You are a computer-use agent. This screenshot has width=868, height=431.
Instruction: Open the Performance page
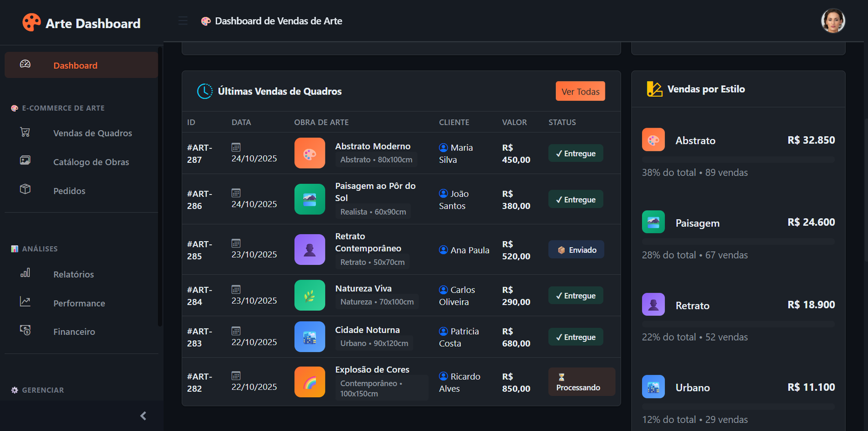(79, 303)
